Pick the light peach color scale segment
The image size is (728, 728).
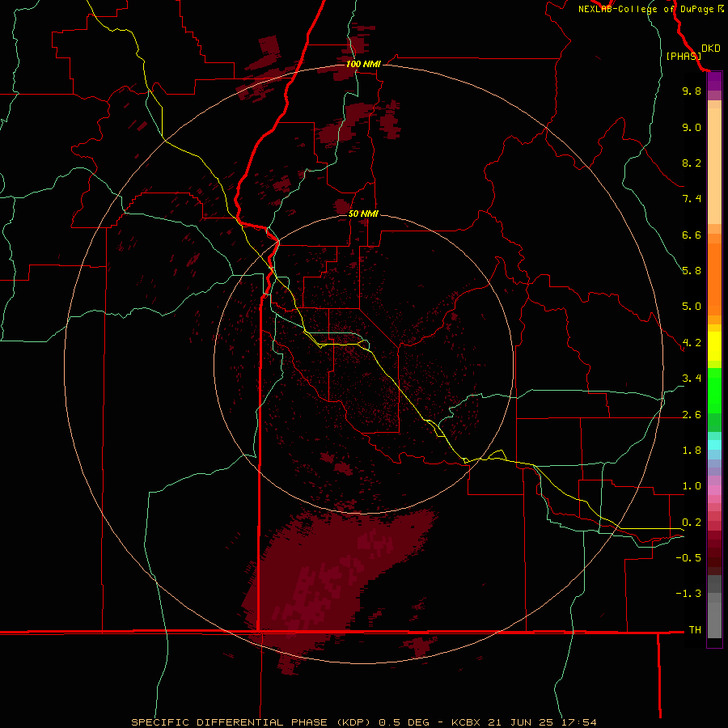tap(714, 166)
